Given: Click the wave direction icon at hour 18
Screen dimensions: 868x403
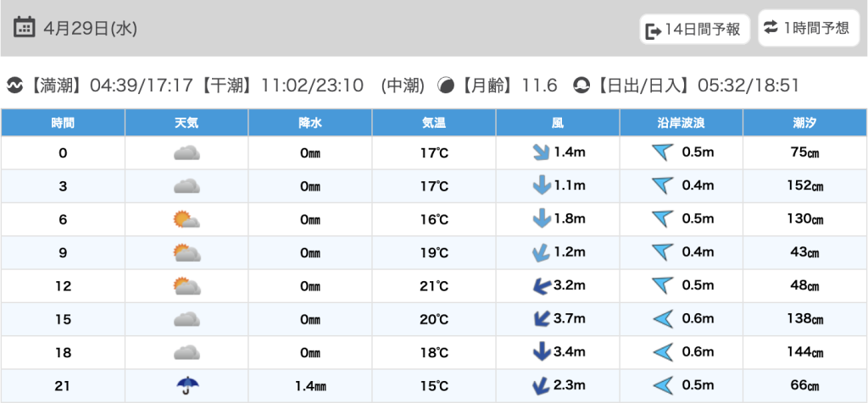Looking at the screenshot, I should (x=663, y=352).
